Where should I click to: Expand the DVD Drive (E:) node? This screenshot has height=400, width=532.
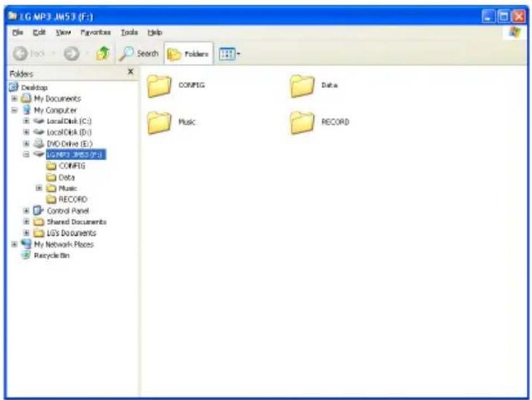(x=26, y=143)
